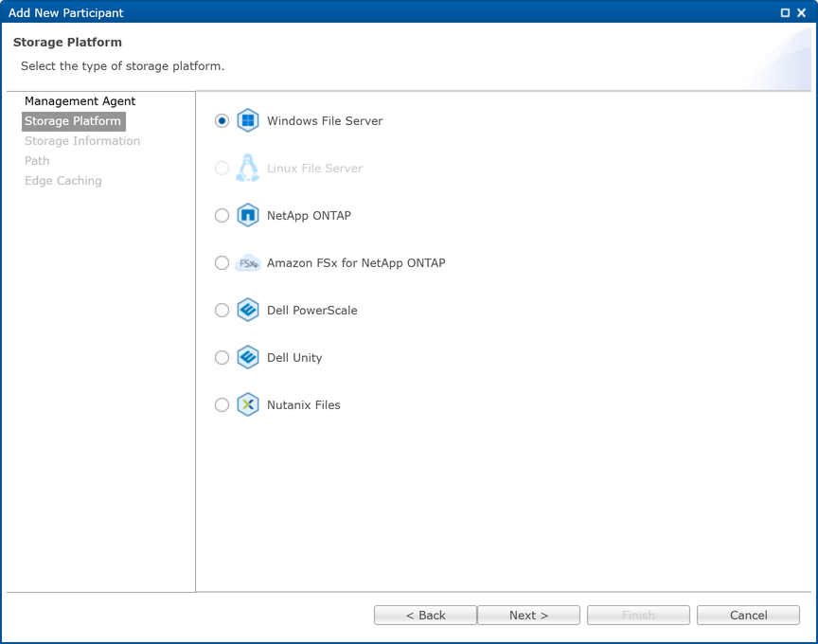Image resolution: width=818 pixels, height=644 pixels.
Task: Open the Path step in the sidebar
Action: pyautogui.click(x=37, y=161)
